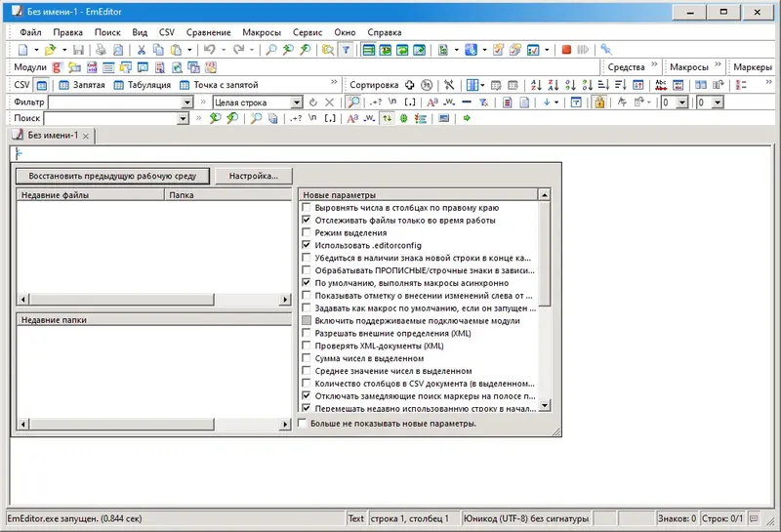Click the Print icon
This screenshot has width=781, height=532.
(102, 50)
